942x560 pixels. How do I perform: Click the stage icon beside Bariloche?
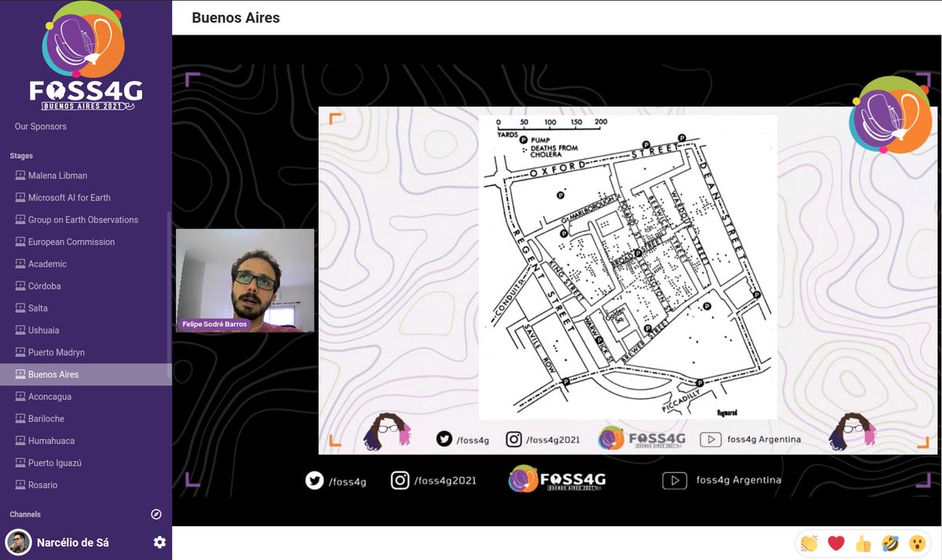(x=20, y=418)
